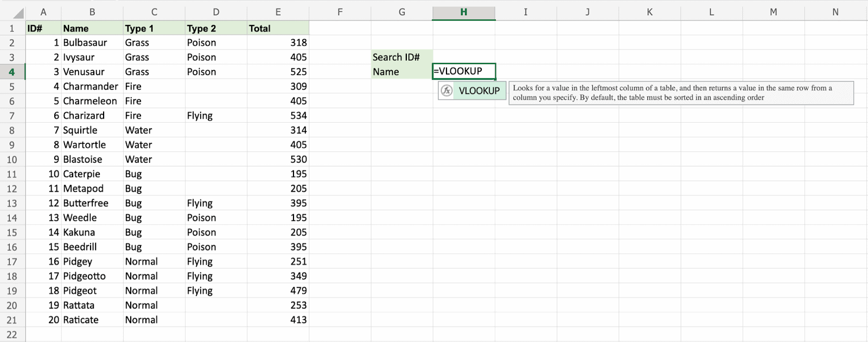Select column H header
This screenshot has height=342, width=868.
(463, 12)
